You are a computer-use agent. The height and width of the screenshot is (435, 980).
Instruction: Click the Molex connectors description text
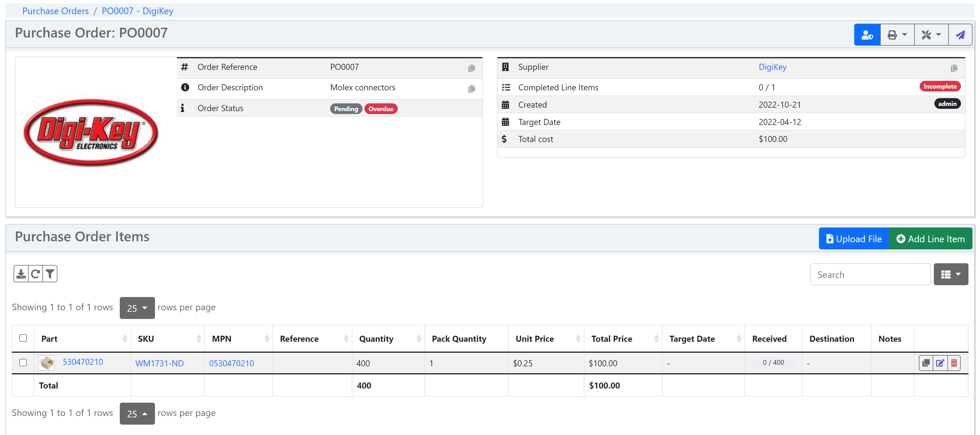click(362, 87)
